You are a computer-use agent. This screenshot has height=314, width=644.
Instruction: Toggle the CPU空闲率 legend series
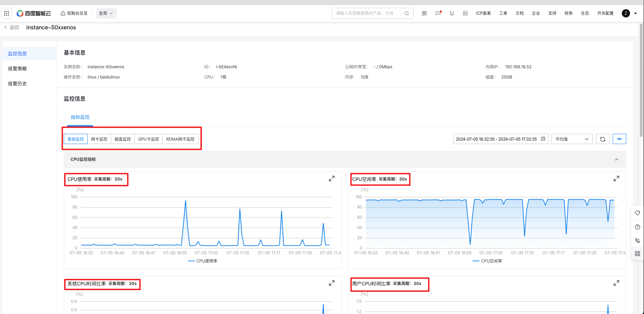[488, 261]
